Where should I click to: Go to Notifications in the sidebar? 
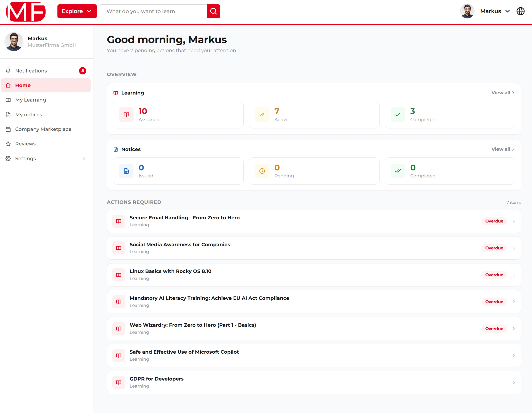click(46, 71)
